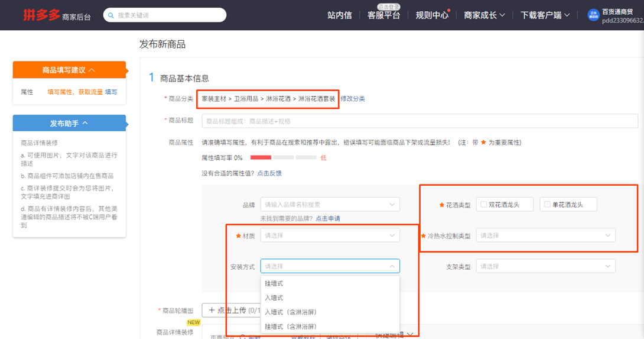Image resolution: width=644 pixels, height=339 pixels.
Task: Click the 商品详情装修 text in 发布助手
Action: tap(40, 143)
